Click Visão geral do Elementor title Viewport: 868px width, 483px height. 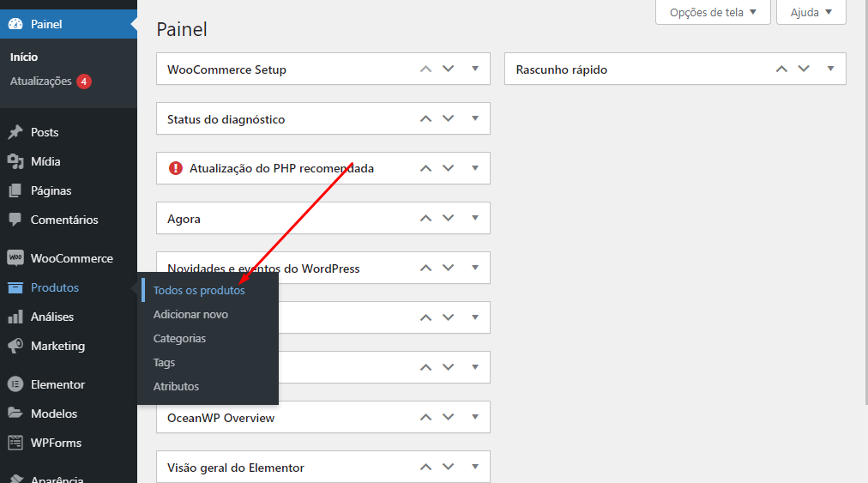[235, 468]
